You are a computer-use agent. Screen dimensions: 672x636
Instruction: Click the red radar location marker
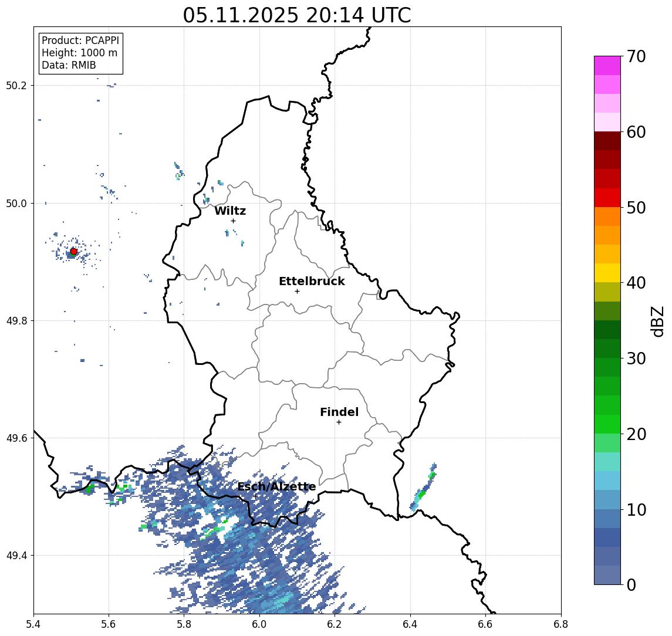pyautogui.click(x=74, y=252)
